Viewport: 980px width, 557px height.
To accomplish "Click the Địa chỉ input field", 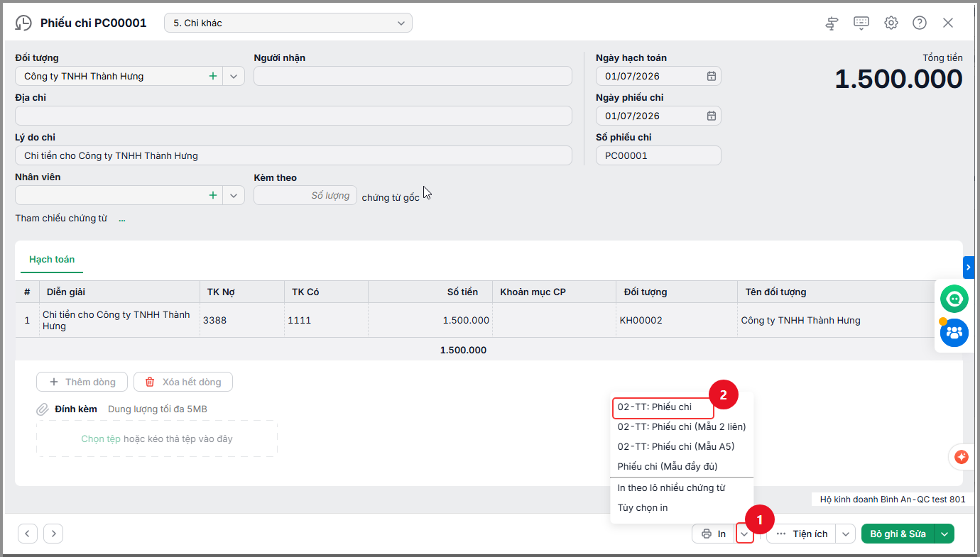I will coord(293,116).
